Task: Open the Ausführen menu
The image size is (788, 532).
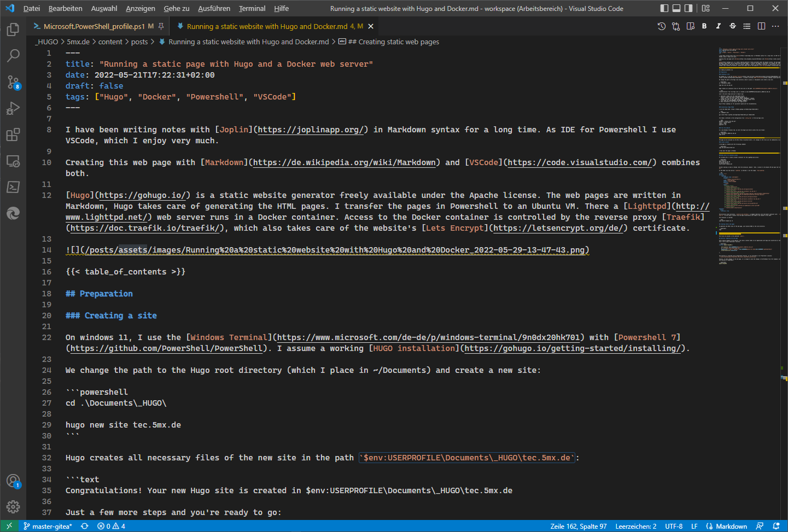Action: click(214, 8)
